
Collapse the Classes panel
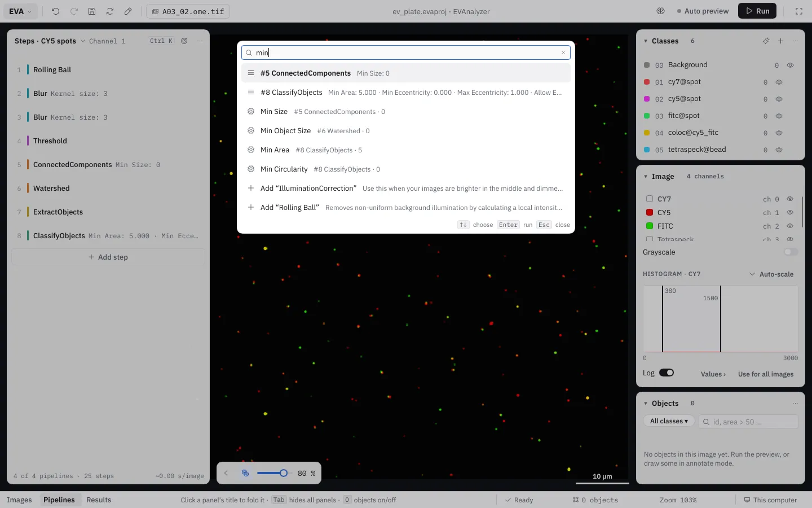pyautogui.click(x=646, y=41)
